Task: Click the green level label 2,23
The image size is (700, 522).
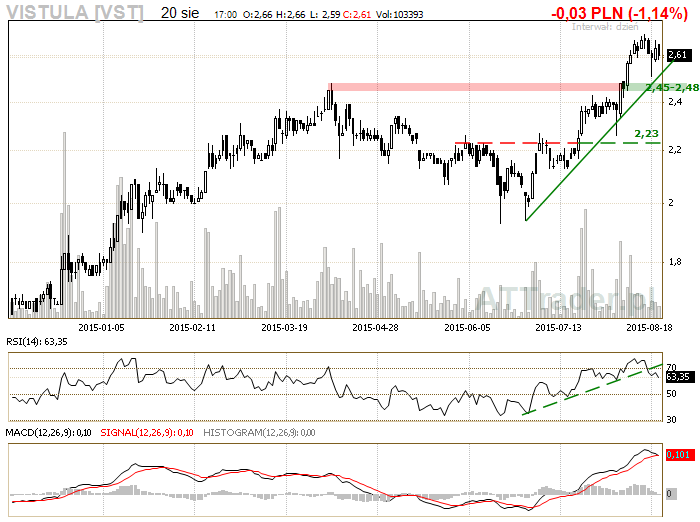Action: pyautogui.click(x=646, y=134)
